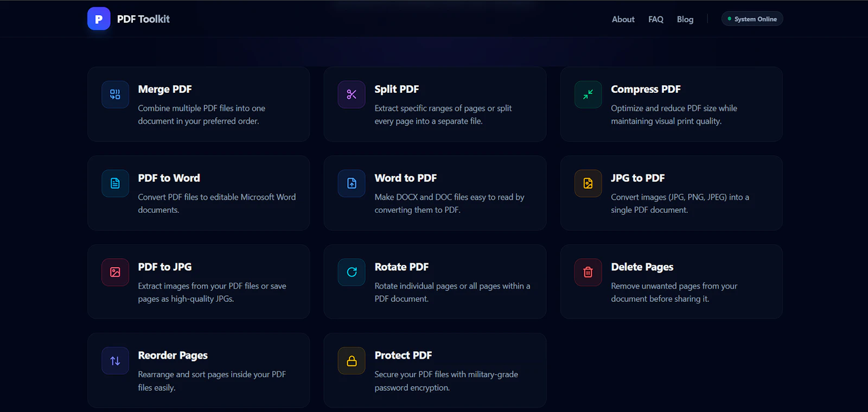Open the Merge PDF tool title
Viewport: 868px width, 412px height.
pos(165,89)
